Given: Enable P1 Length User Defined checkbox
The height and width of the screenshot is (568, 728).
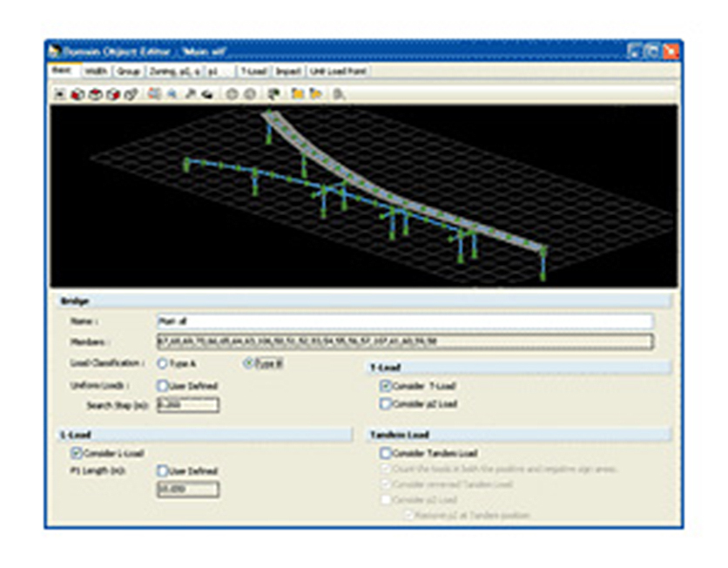Looking at the screenshot, I should pos(162,471).
